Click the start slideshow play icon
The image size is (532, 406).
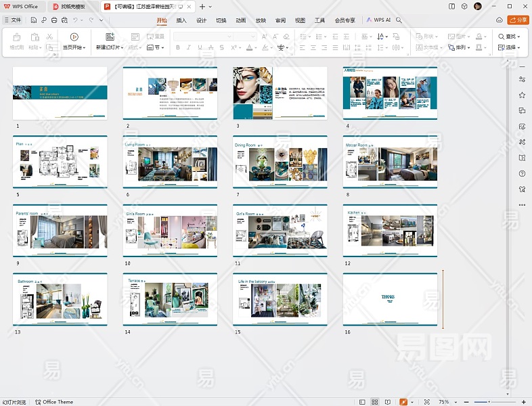[x=74, y=37]
